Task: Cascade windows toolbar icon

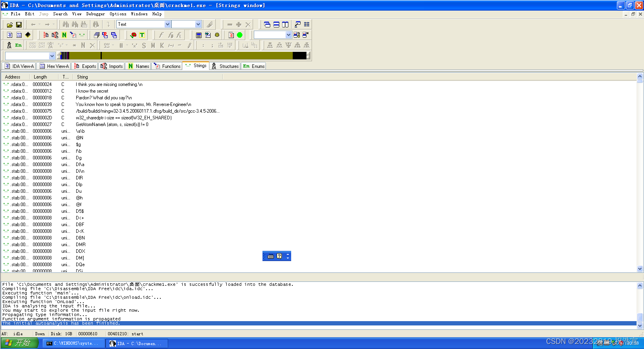Action: tap(267, 24)
